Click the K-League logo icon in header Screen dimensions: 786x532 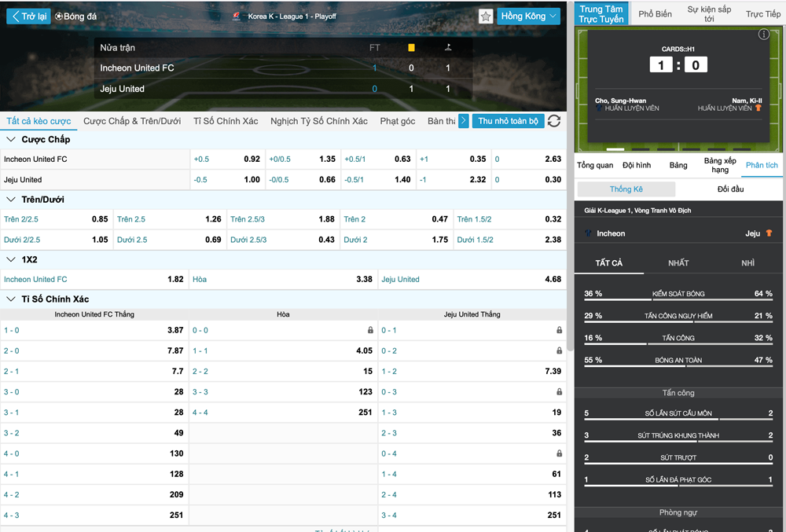[237, 17]
